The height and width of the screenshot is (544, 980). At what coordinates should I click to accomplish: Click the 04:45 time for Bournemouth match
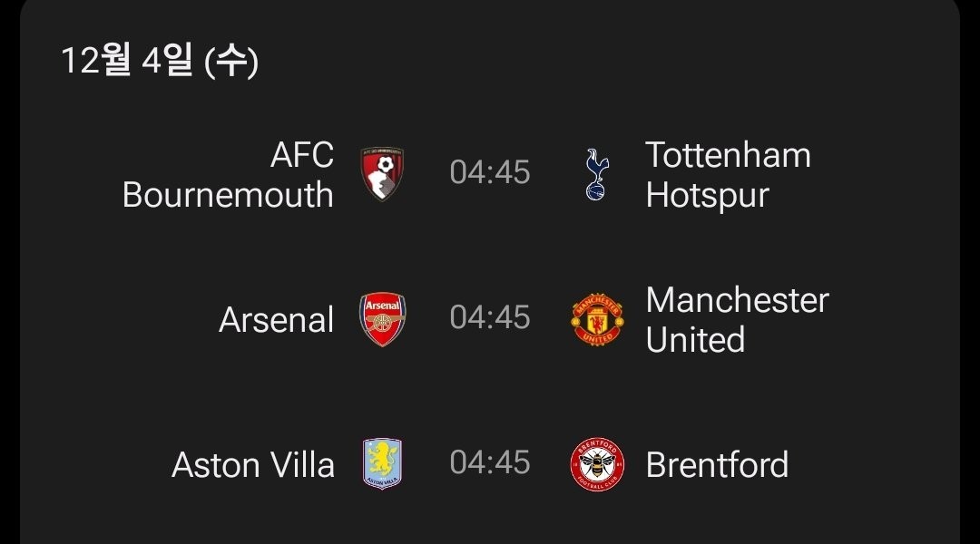(490, 172)
